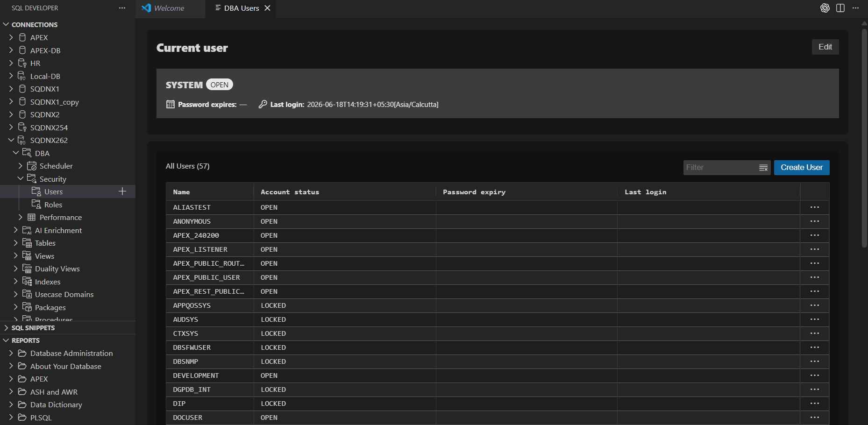Expand the Local-DB connection
The height and width of the screenshot is (425, 868).
click(11, 76)
